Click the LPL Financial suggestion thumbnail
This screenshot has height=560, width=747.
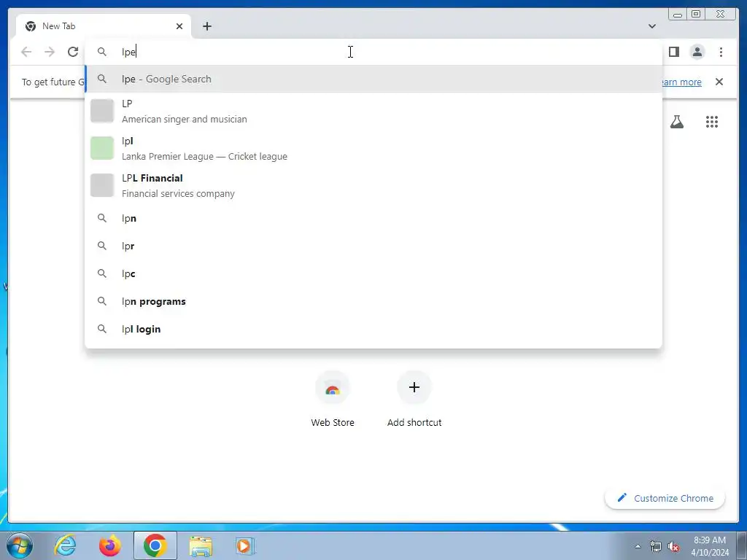tap(102, 185)
